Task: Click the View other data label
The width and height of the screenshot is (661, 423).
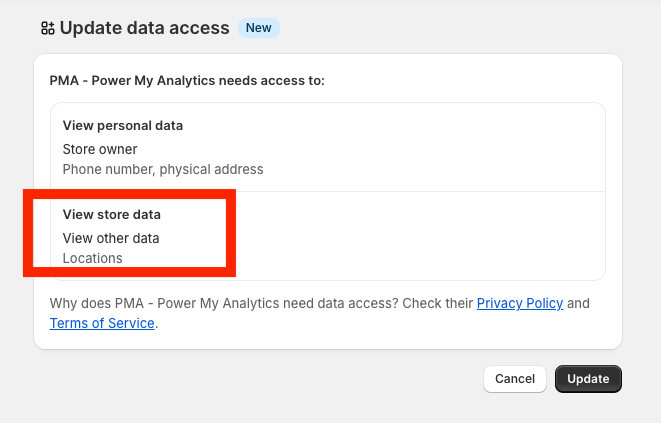Action: [111, 238]
